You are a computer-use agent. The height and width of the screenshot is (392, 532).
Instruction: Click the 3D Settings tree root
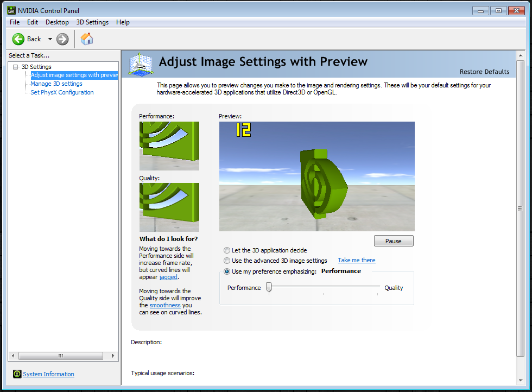click(x=36, y=67)
